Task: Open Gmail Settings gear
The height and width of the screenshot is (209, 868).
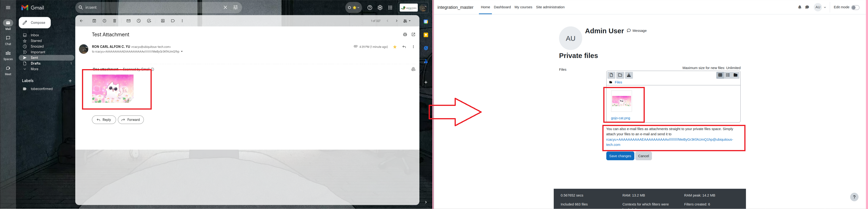Action: pos(380,7)
